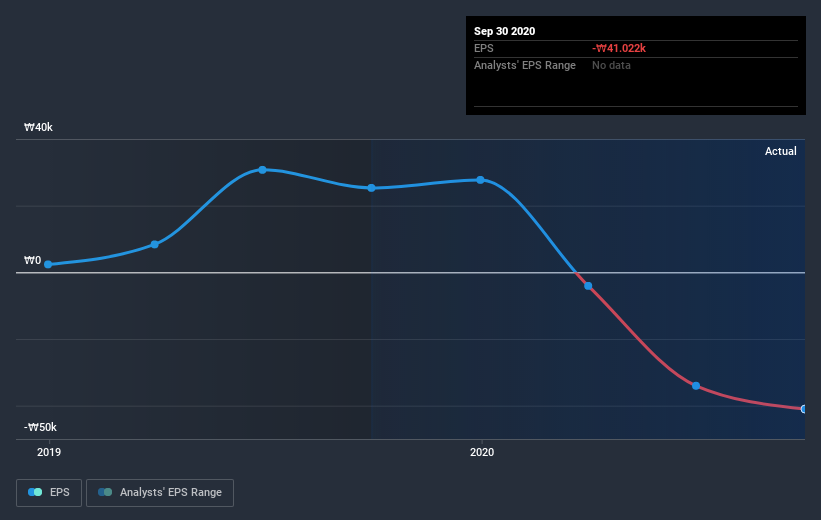The height and width of the screenshot is (520, 821).
Task: Click the Sep 30 2020 tooltip header
Action: click(x=504, y=31)
